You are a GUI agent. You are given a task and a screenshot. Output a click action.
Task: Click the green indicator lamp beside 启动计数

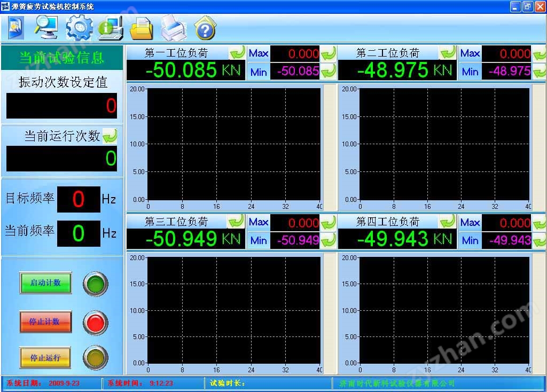pos(96,284)
